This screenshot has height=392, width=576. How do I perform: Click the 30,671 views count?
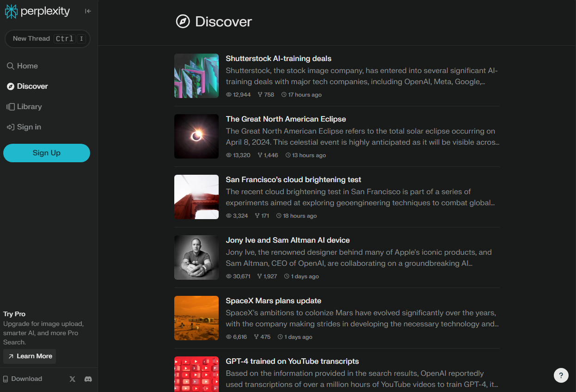tap(238, 276)
